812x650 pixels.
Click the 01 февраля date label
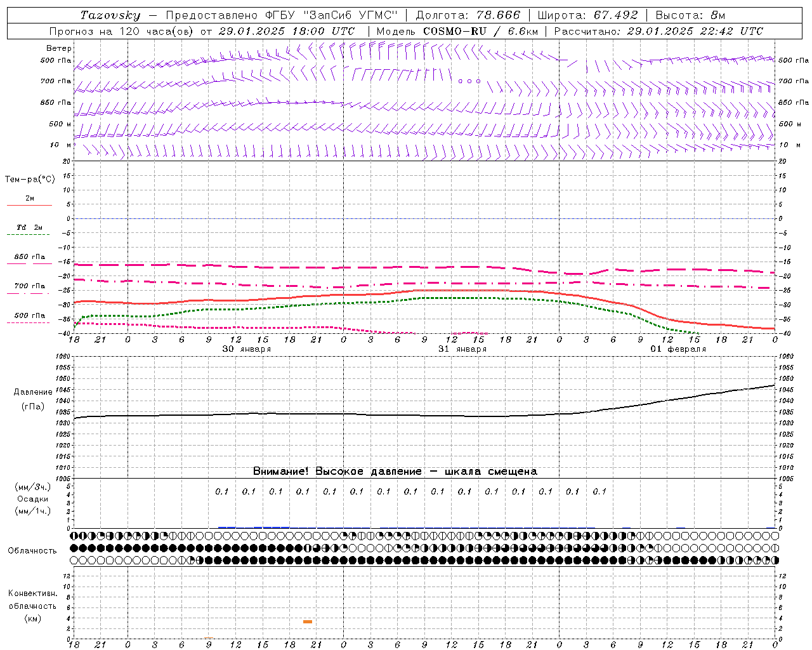tap(678, 349)
